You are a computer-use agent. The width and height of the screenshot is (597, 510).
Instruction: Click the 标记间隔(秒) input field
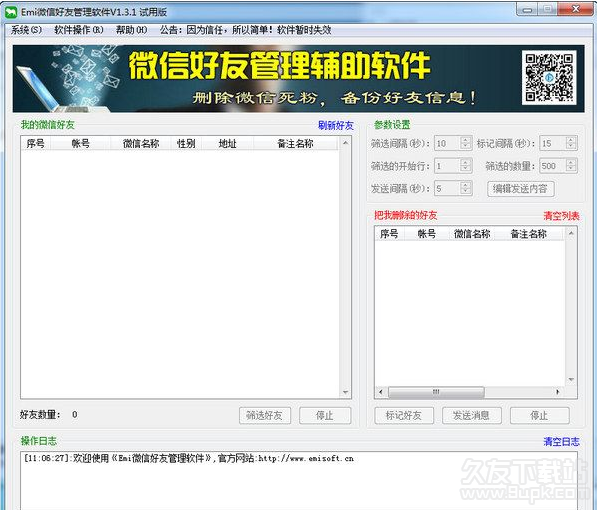(x=552, y=143)
